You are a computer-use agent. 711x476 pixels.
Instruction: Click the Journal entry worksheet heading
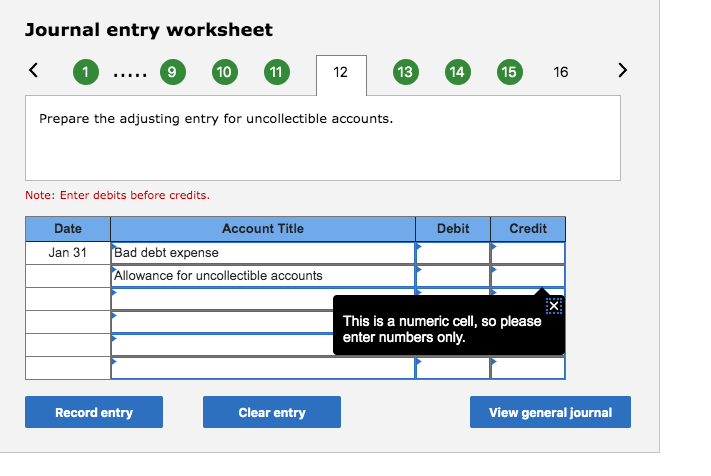[x=149, y=30]
